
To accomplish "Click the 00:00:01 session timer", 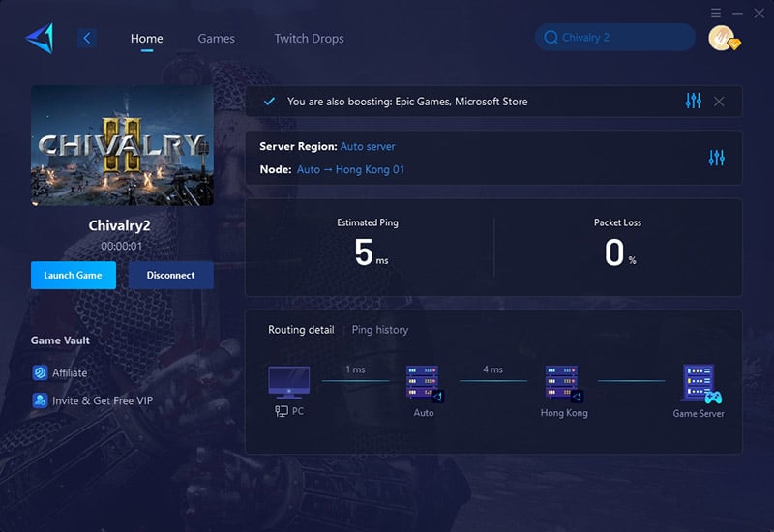I will pos(122,246).
